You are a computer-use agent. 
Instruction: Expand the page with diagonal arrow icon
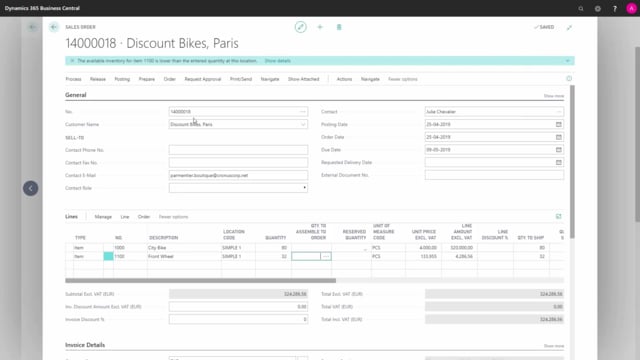[569, 27]
